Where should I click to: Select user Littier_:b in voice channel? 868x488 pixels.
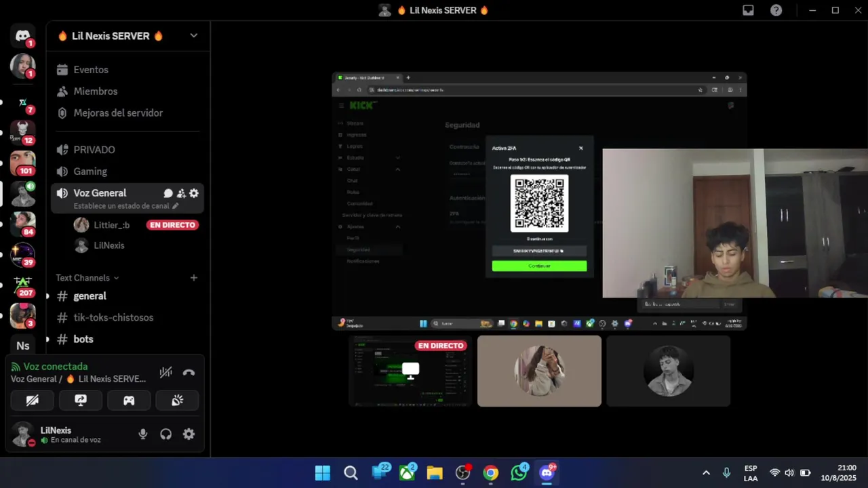point(111,225)
